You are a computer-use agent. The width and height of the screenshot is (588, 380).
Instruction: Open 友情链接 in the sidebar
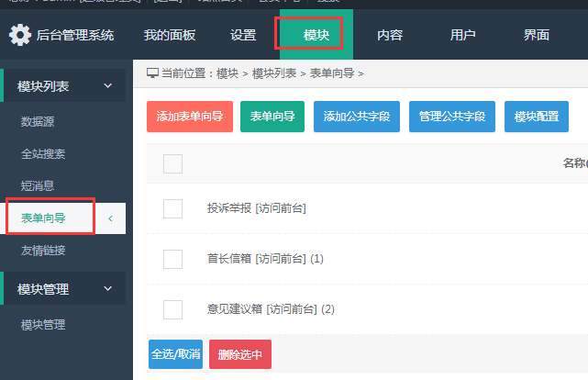[43, 251]
